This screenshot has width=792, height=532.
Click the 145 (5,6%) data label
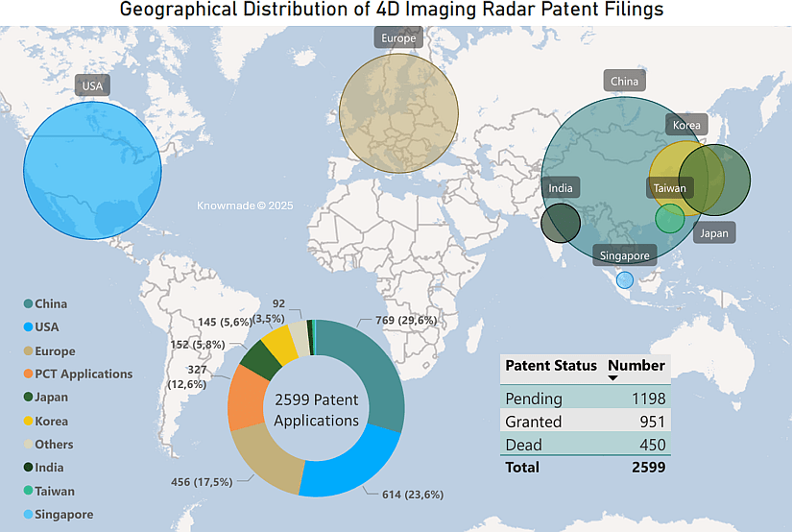[225, 322]
